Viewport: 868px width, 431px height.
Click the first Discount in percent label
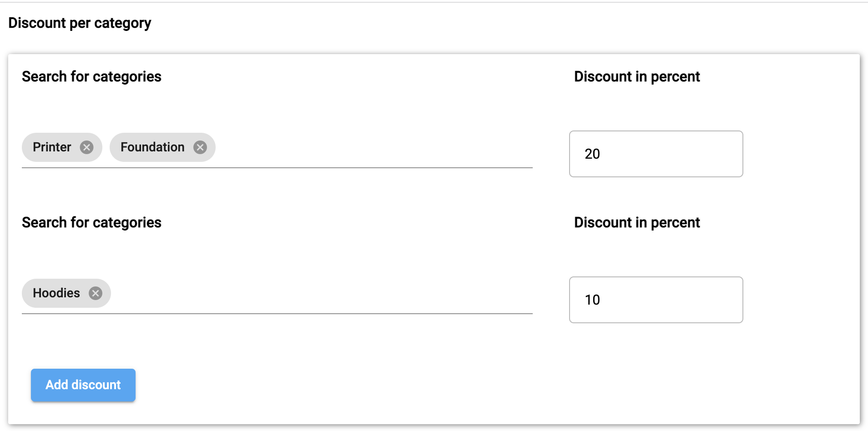[x=636, y=77]
